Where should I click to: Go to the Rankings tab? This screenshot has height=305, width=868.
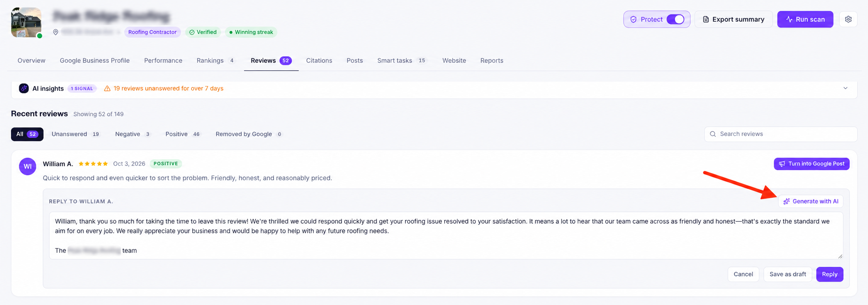pos(216,60)
